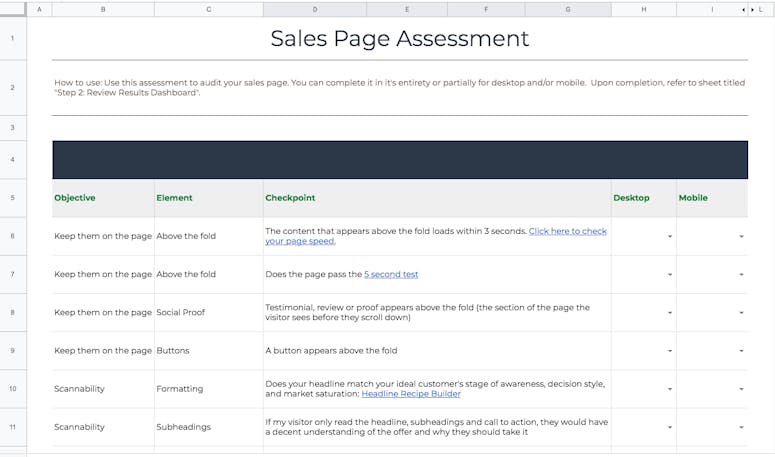Viewport: 775px width, 457px height.
Task: Select column G header
Action: [568, 9]
